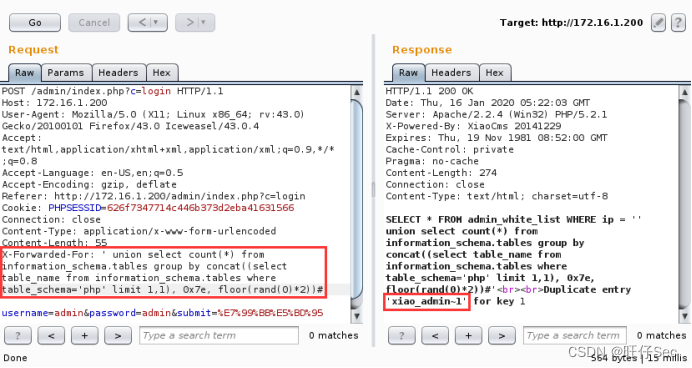The width and height of the screenshot is (692, 368).
Task: Click the disabled Cancel button
Action: coord(94,23)
